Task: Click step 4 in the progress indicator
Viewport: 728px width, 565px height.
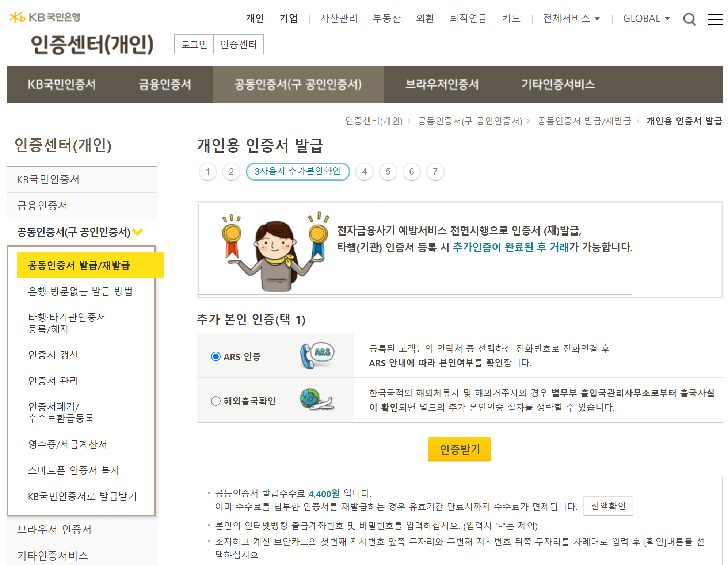Action: 365,172
